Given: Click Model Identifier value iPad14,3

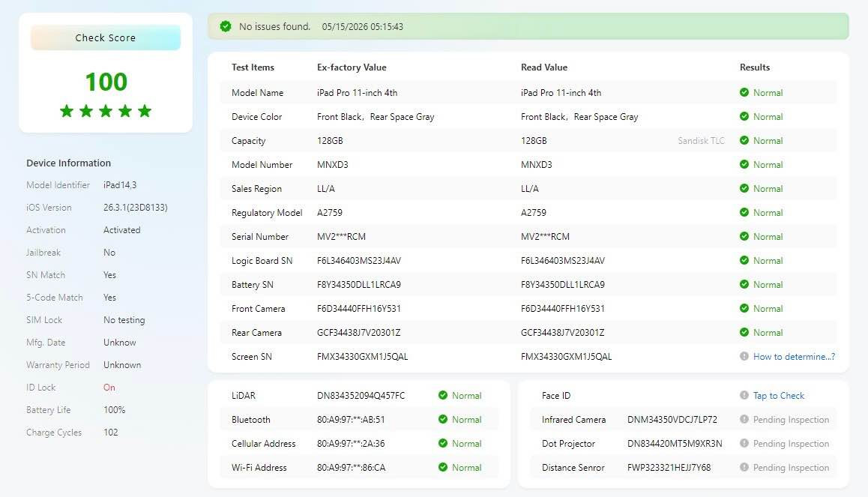Looking at the screenshot, I should 120,185.
